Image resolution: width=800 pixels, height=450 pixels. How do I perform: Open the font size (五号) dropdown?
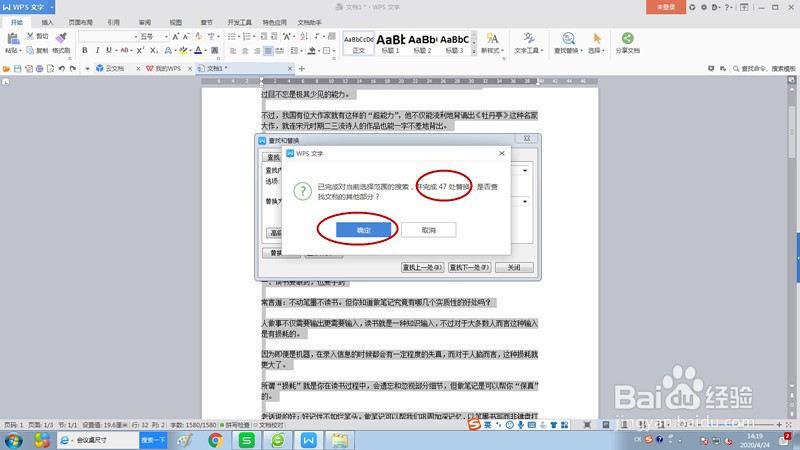coord(166,37)
